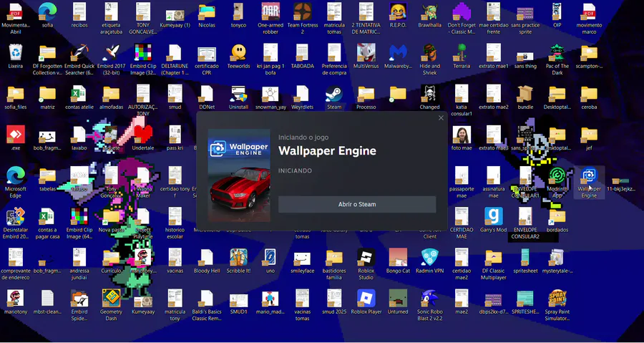Select the Wallpaper Engine desktop shortcut
Screen dimensions: 644x343
[589, 183]
